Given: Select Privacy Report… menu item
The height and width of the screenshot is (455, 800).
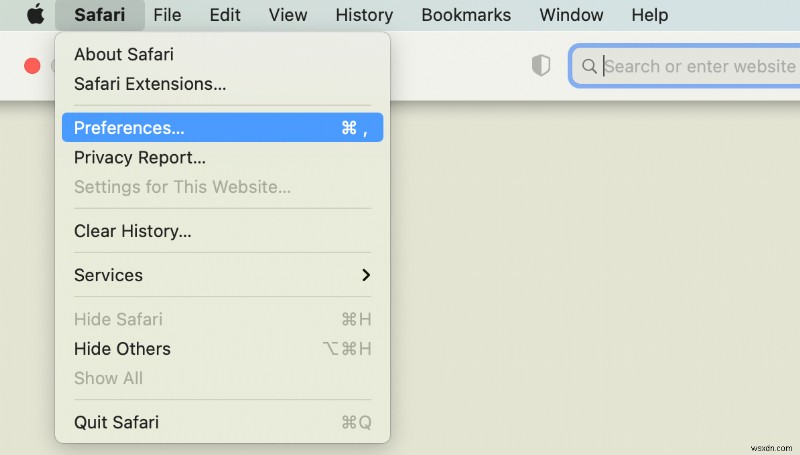Looking at the screenshot, I should (140, 157).
